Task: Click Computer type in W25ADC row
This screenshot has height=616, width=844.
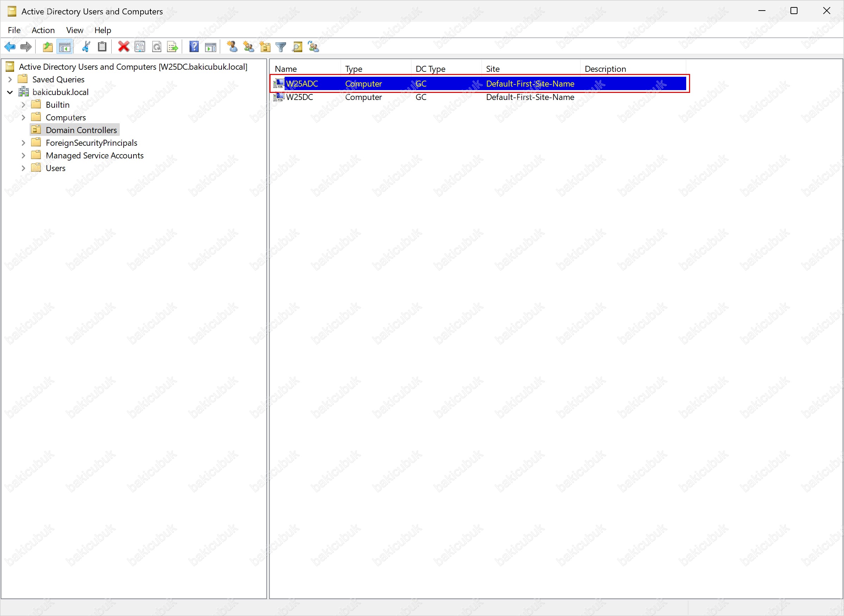Action: tap(364, 83)
